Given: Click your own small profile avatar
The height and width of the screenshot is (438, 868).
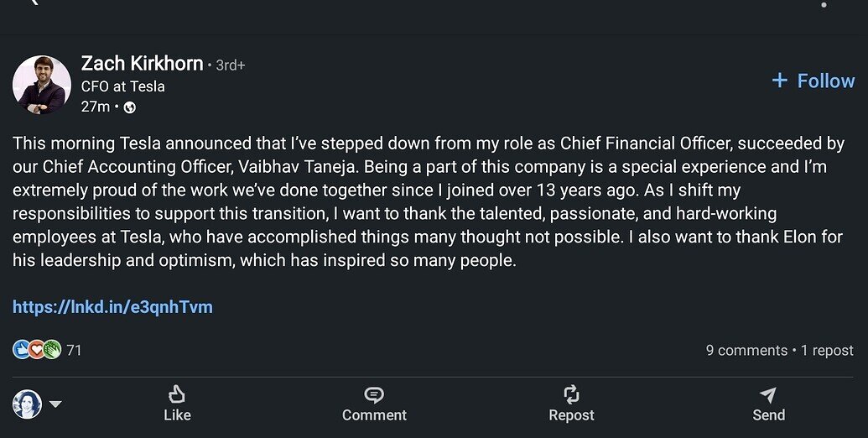Looking at the screenshot, I should click(x=27, y=404).
